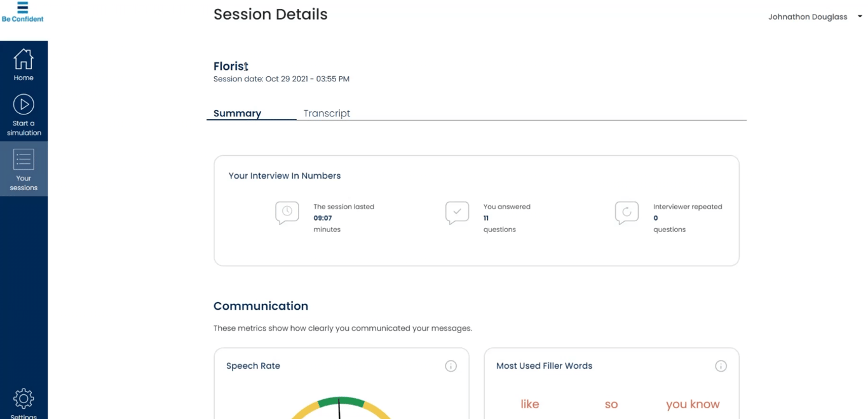Screen dimensions: 868x419
Task: Select the Summary tab
Action: click(237, 113)
